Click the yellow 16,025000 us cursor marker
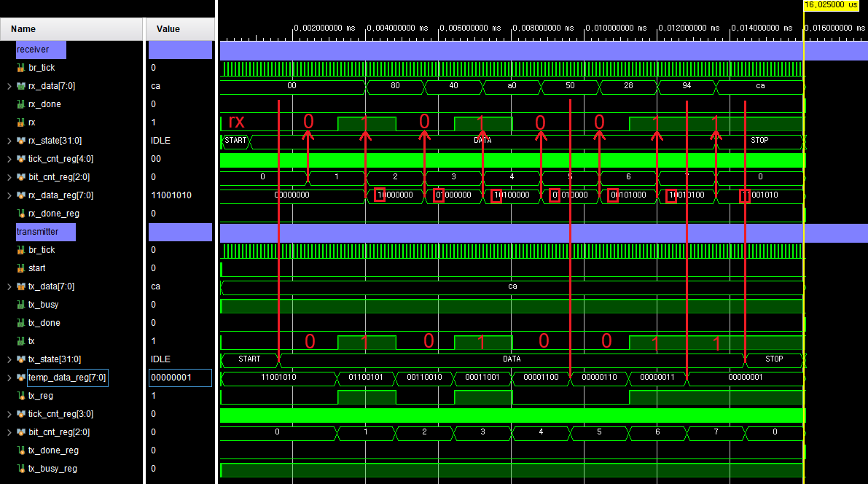 click(x=830, y=4)
